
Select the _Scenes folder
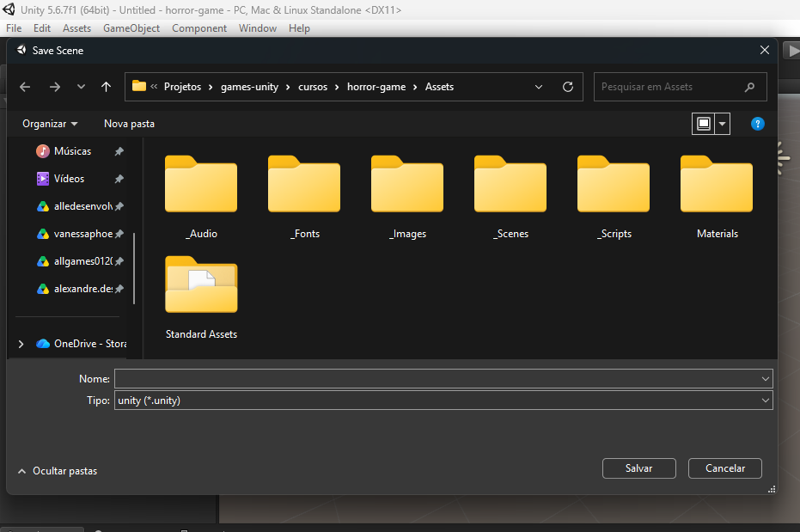coord(510,198)
